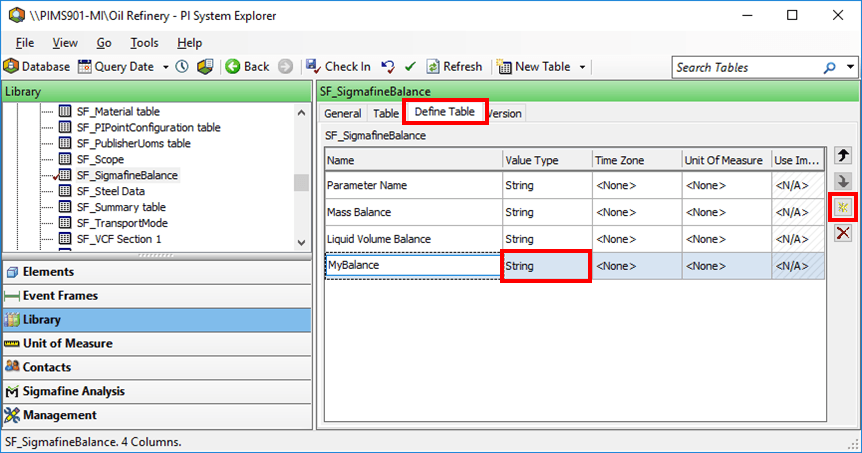Click the Library tree scroll up arrow
862x453 pixels.
[x=301, y=113]
